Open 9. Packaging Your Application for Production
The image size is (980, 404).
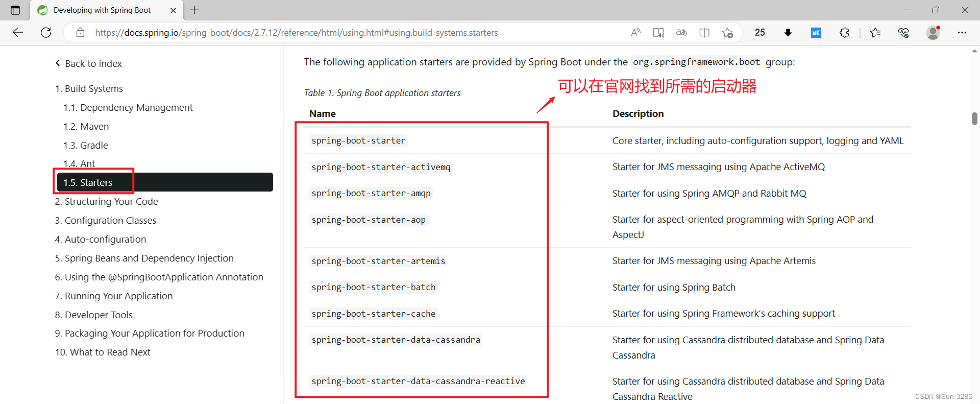pyautogui.click(x=150, y=333)
